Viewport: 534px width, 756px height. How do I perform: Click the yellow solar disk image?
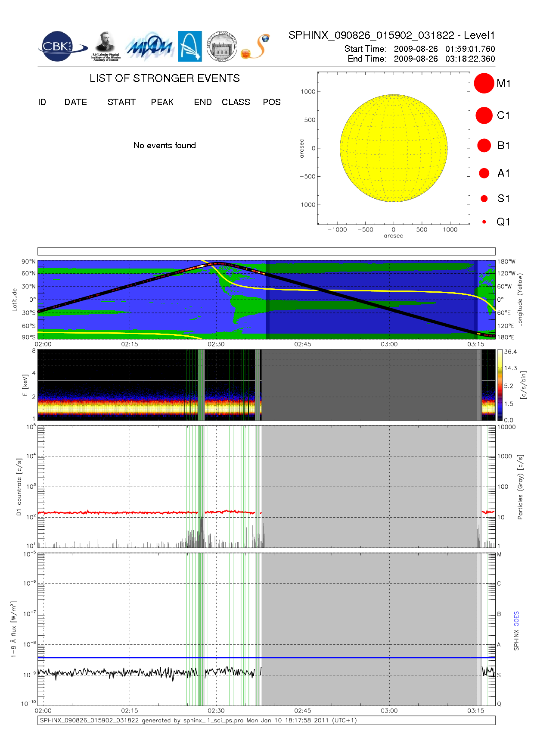393,148
